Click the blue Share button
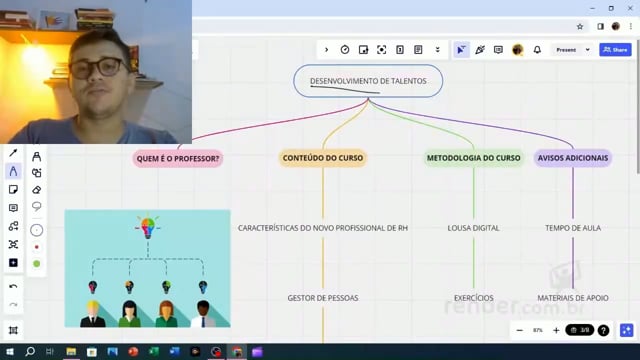 click(615, 50)
